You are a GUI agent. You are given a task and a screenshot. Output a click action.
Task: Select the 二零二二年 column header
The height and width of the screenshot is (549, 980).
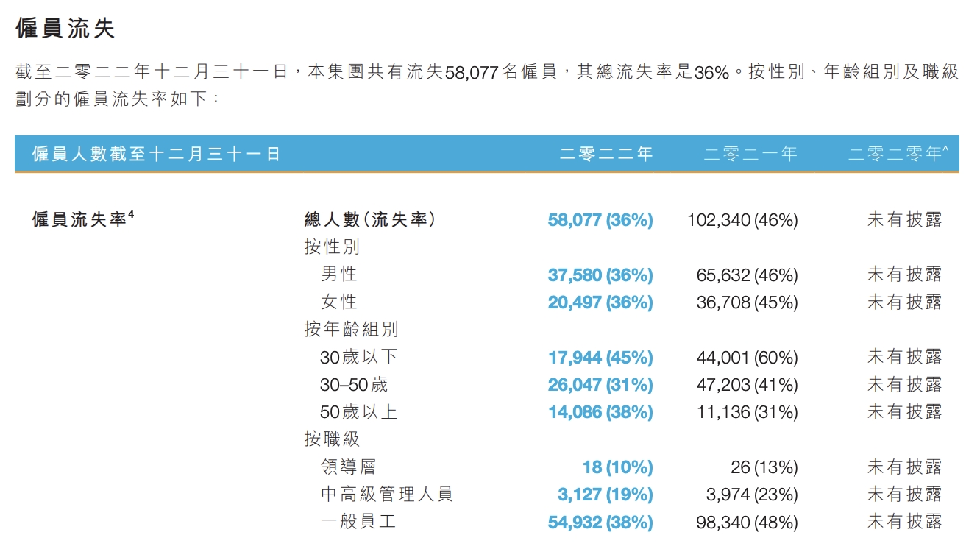tap(606, 154)
